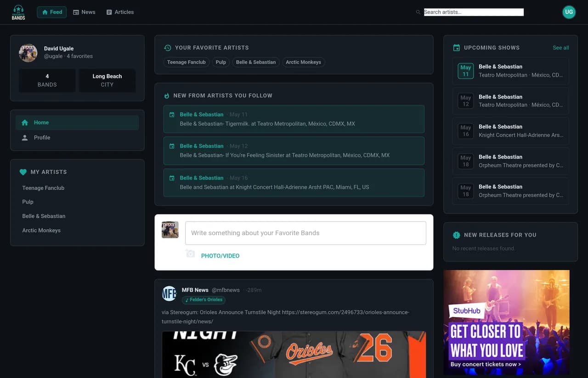
Task: Click the PHOTO/VIDEO button
Action: [220, 256]
